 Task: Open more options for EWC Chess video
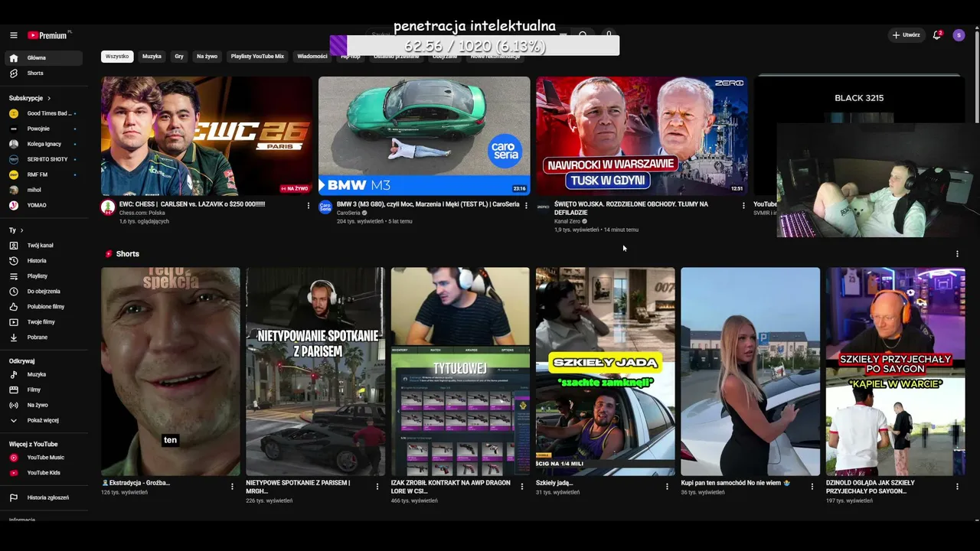coord(309,206)
